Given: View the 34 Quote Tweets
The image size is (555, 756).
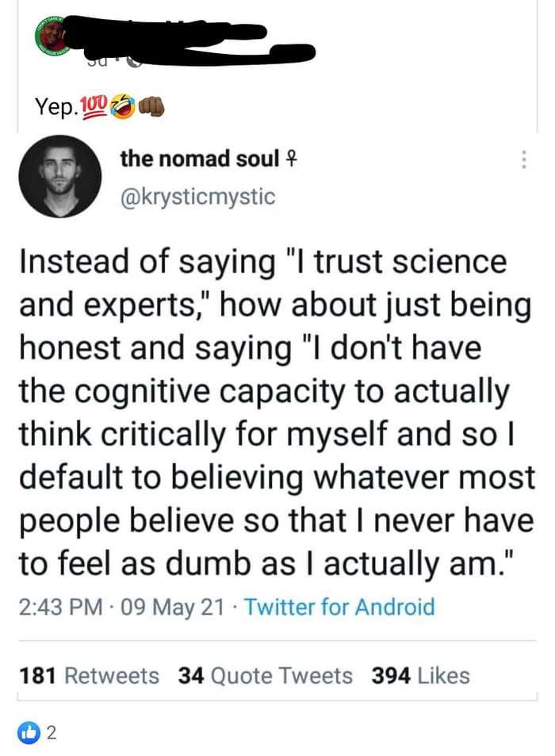Looking at the screenshot, I should [x=265, y=675].
